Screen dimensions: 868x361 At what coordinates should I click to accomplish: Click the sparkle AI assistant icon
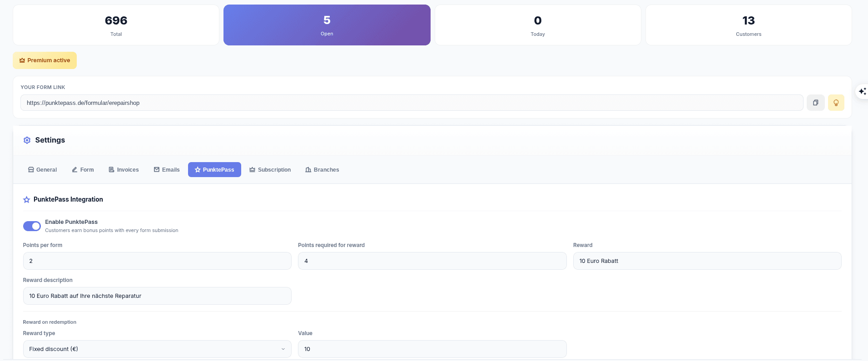click(x=862, y=91)
